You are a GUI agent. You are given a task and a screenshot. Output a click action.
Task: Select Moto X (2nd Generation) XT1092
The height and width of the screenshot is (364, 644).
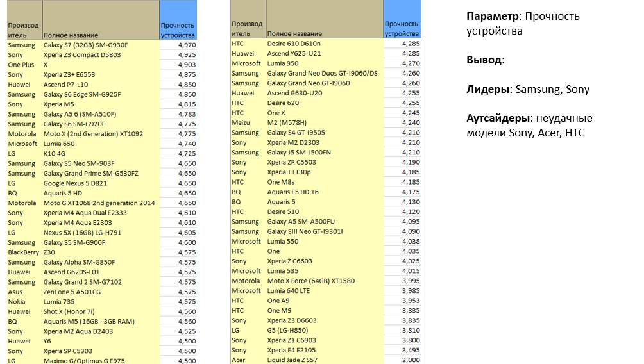[93, 134]
